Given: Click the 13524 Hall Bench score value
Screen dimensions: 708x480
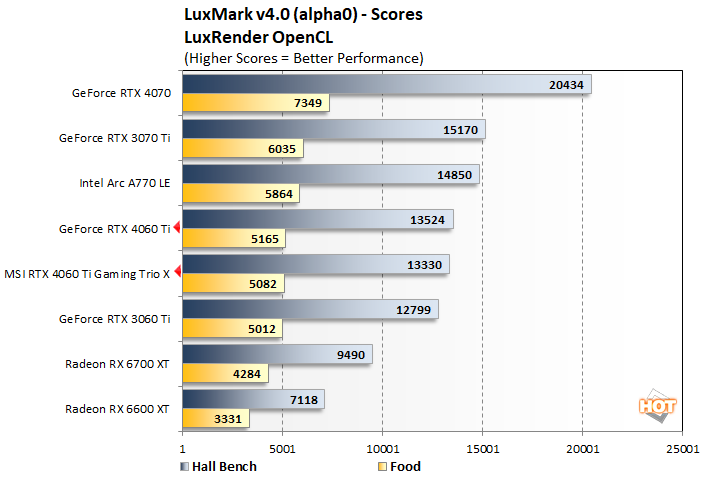Looking at the screenshot, I should coord(427,220).
